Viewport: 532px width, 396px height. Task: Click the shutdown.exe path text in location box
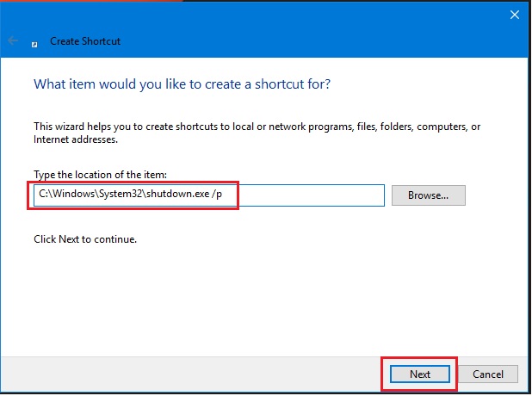click(127, 195)
